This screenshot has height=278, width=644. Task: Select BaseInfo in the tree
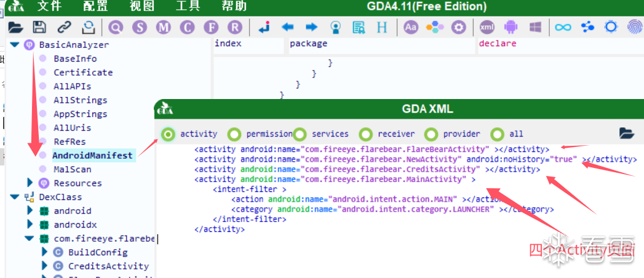point(75,58)
